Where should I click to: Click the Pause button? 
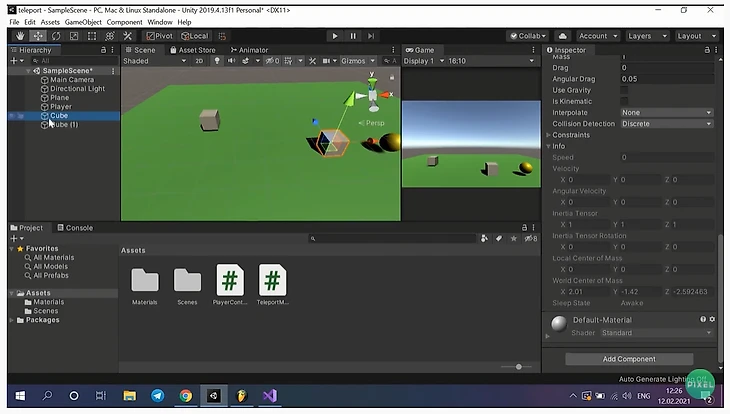pos(353,36)
